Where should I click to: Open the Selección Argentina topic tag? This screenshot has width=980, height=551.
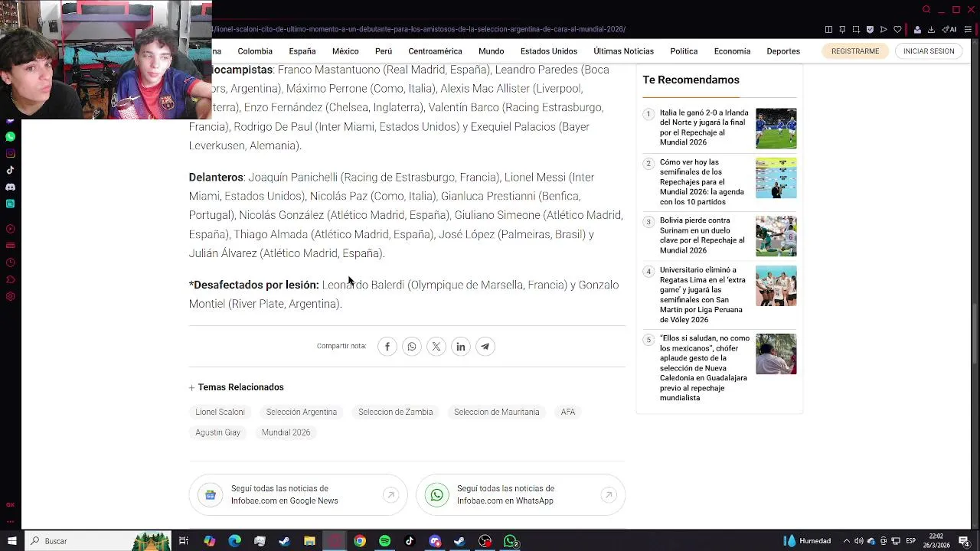(302, 412)
